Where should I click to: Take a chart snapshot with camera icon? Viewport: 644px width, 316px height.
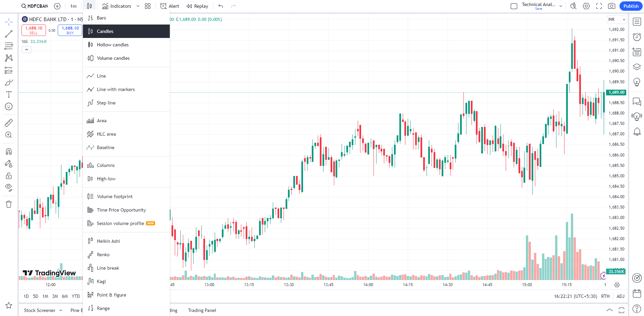pos(611,6)
